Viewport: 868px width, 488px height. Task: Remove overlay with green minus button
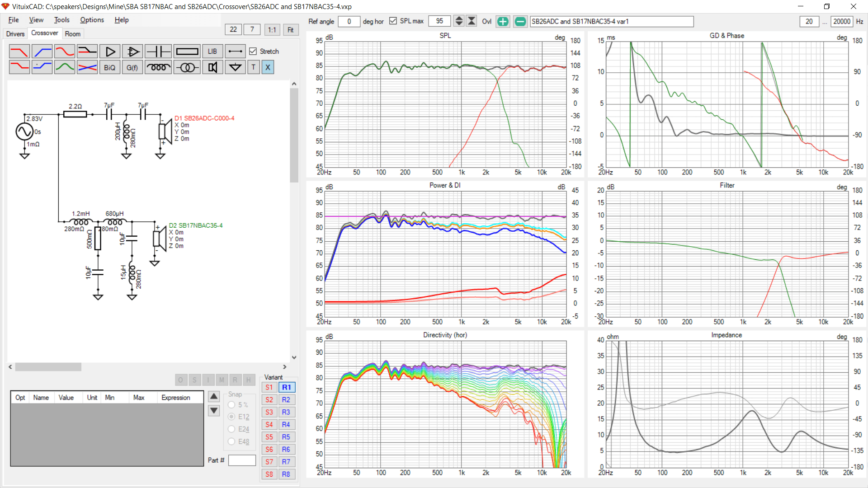point(520,21)
